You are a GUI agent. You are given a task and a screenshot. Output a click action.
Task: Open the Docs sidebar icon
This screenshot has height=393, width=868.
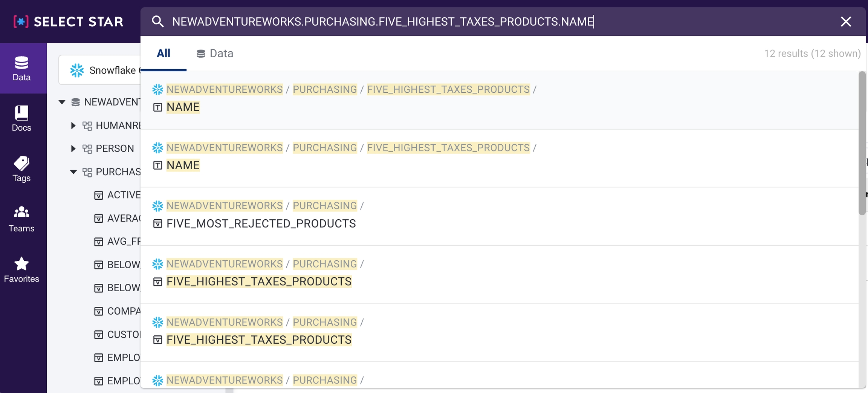coord(21,119)
